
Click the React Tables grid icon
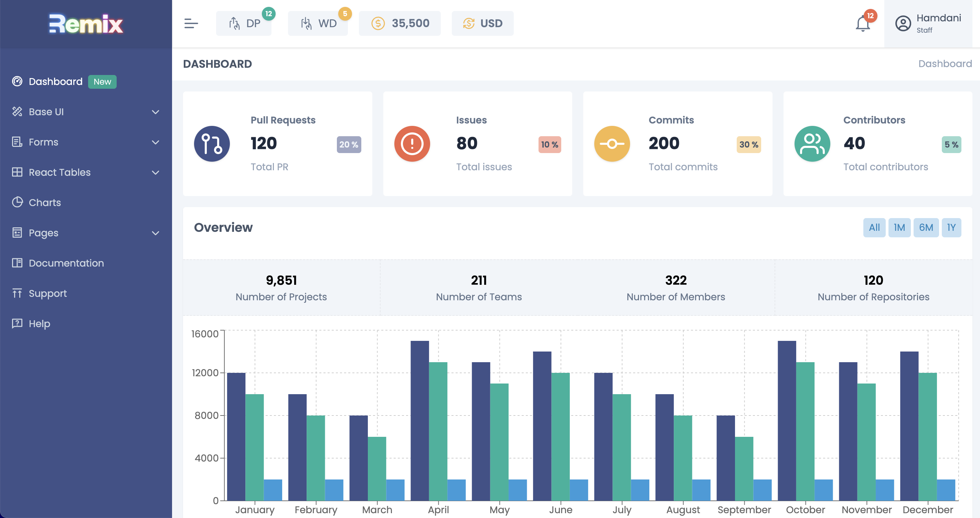[17, 172]
